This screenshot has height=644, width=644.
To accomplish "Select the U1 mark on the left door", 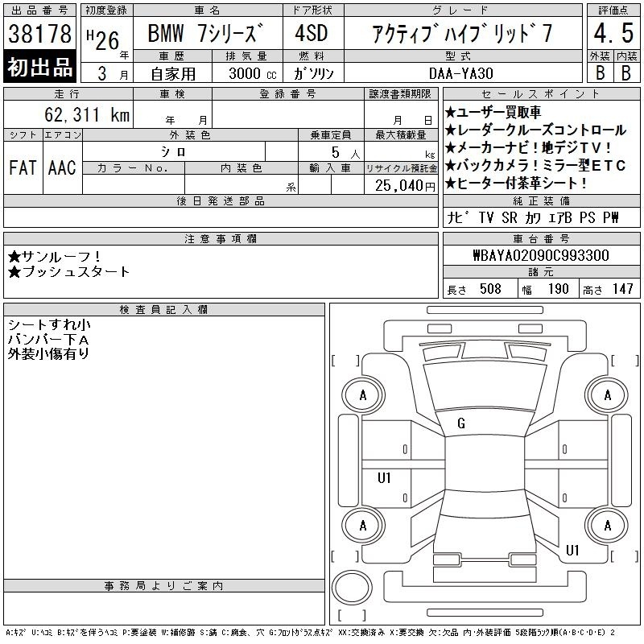I will 384,478.
